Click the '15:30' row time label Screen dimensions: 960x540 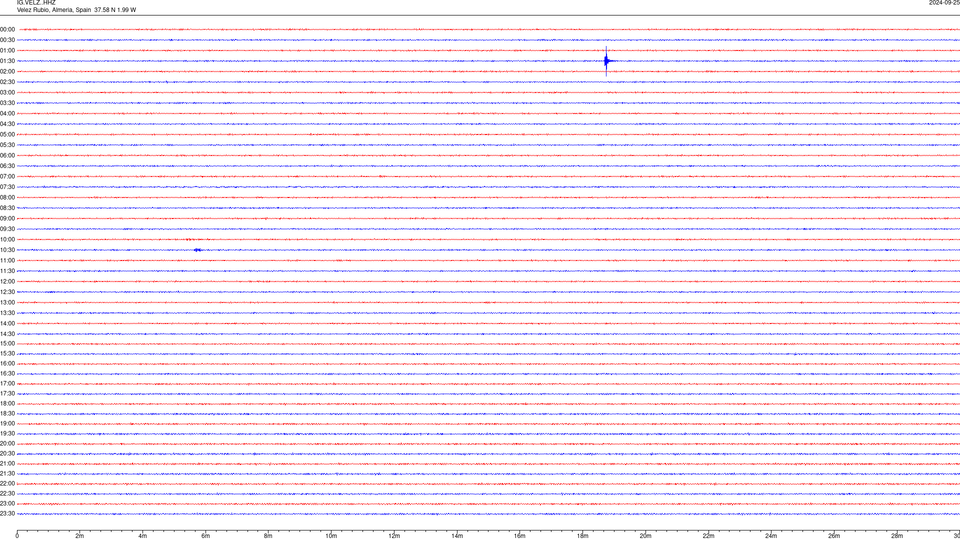coord(7,354)
